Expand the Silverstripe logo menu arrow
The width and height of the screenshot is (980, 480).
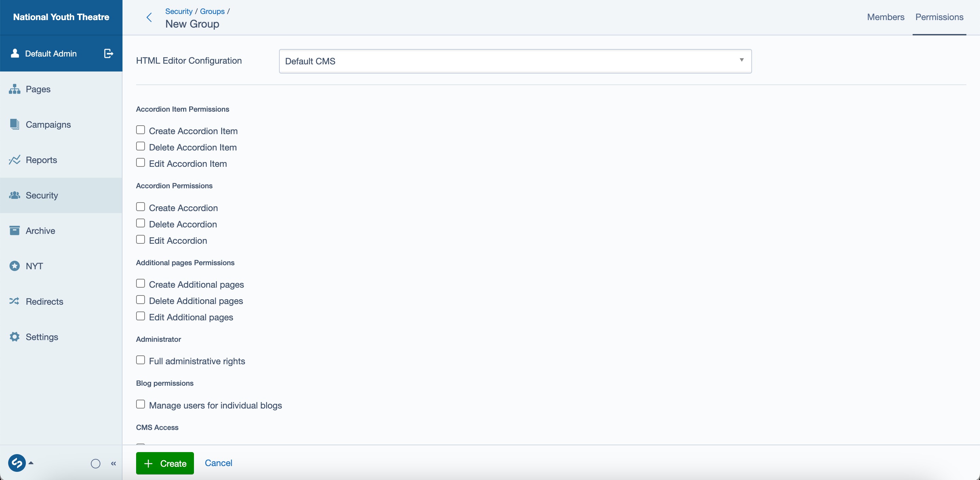click(31, 463)
